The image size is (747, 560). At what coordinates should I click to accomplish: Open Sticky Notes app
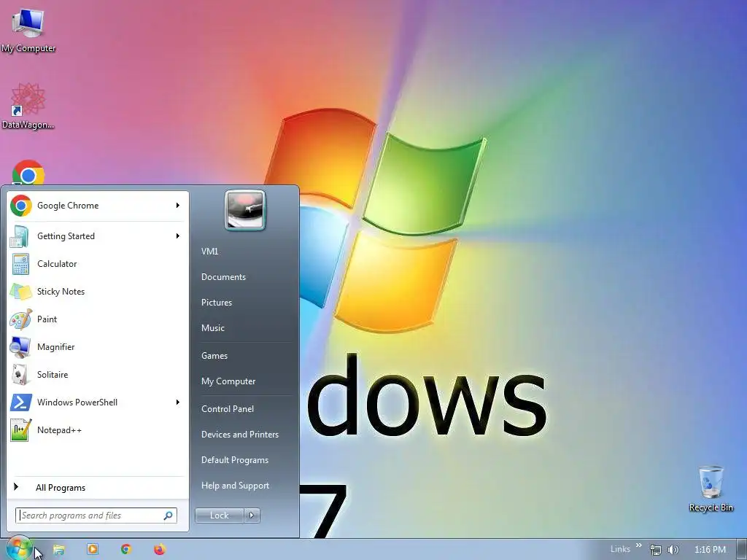click(x=98, y=292)
